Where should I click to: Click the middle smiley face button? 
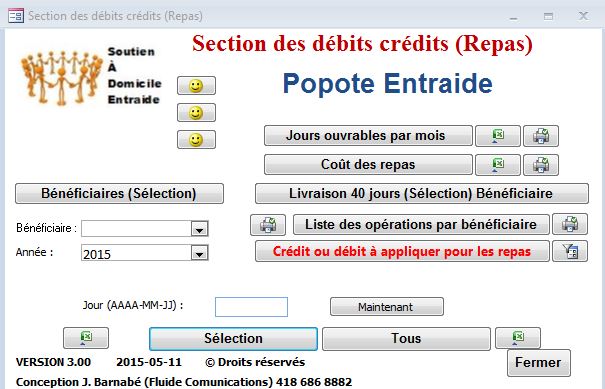tap(196, 113)
